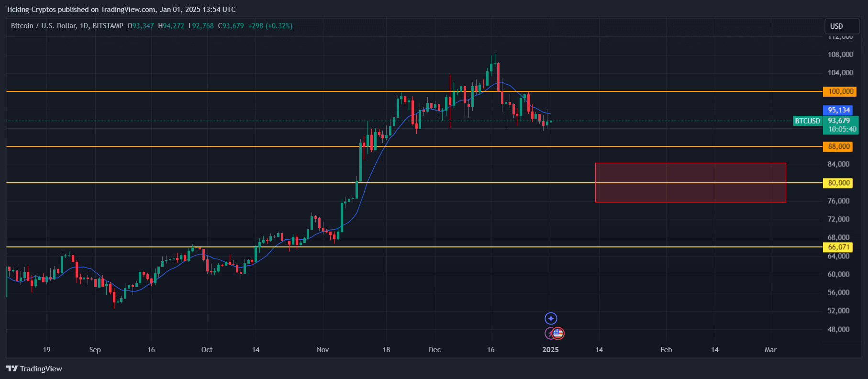Select the red shaded target rectangle
Image resolution: width=868 pixels, height=379 pixels.
point(690,183)
